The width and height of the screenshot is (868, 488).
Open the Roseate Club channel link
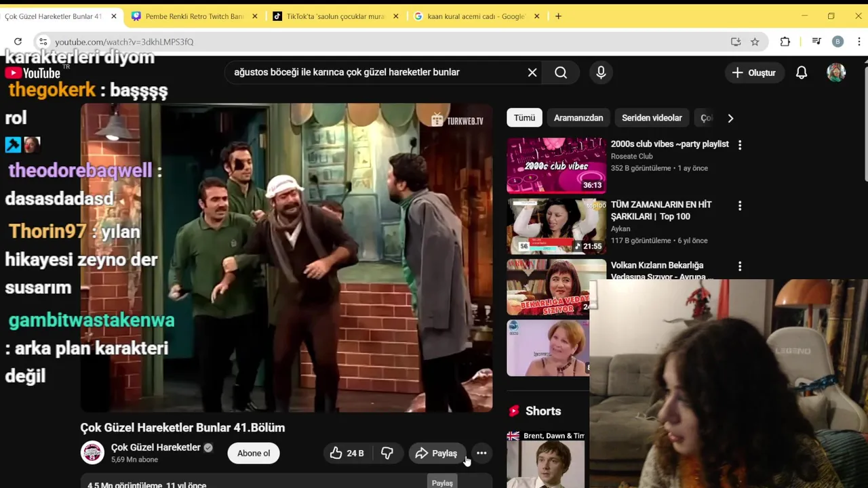coord(632,156)
